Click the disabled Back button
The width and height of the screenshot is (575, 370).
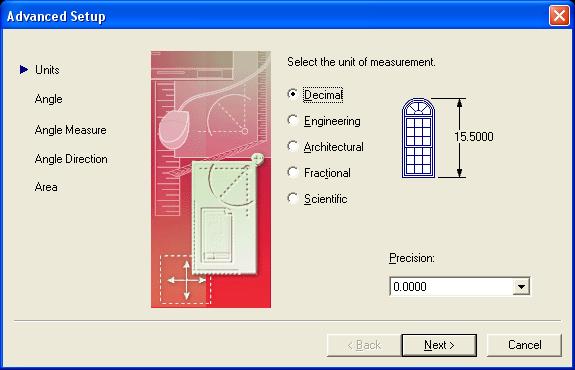click(x=364, y=345)
